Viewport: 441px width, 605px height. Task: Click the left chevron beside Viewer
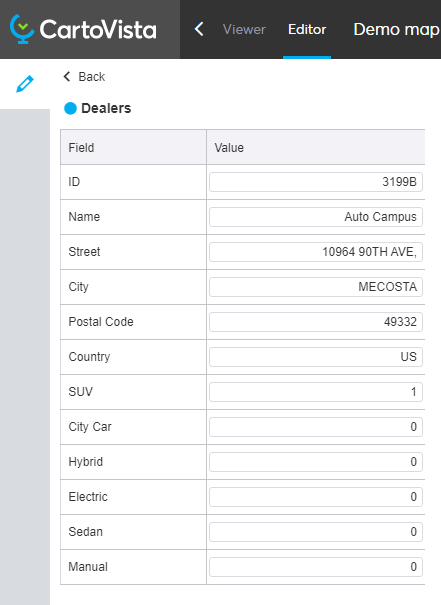coord(199,29)
